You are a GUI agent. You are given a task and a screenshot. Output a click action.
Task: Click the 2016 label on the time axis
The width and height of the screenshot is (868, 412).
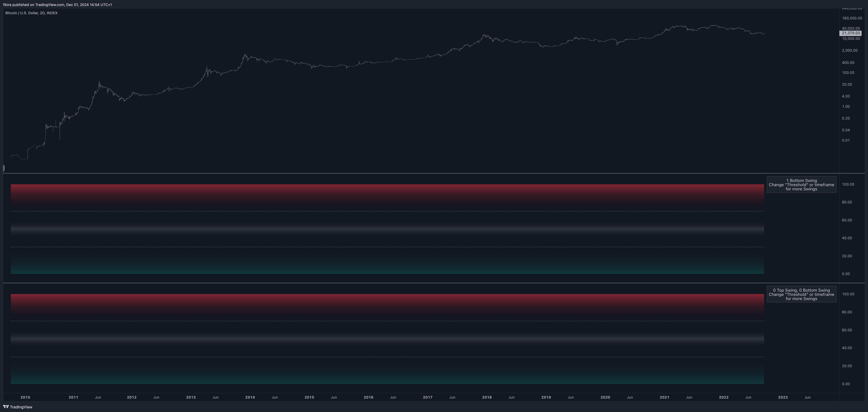[369, 398]
